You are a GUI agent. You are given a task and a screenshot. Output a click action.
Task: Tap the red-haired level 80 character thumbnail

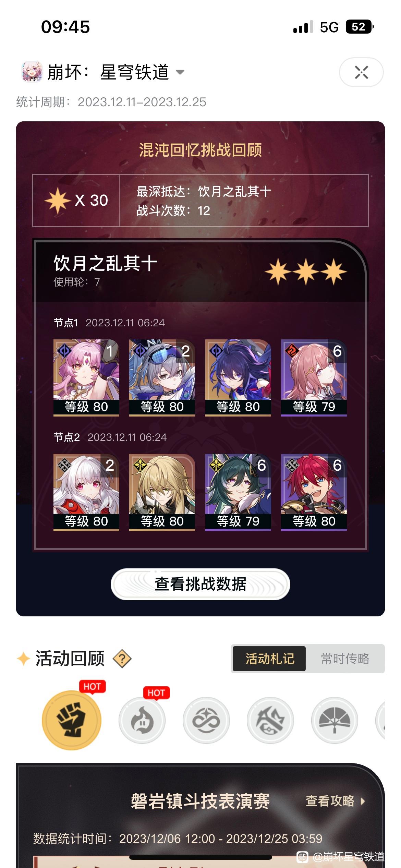(x=314, y=492)
